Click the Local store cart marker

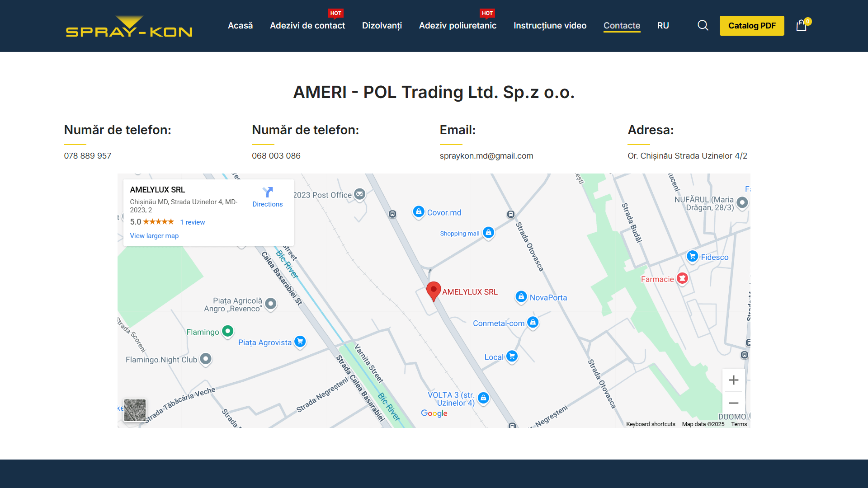512,357
